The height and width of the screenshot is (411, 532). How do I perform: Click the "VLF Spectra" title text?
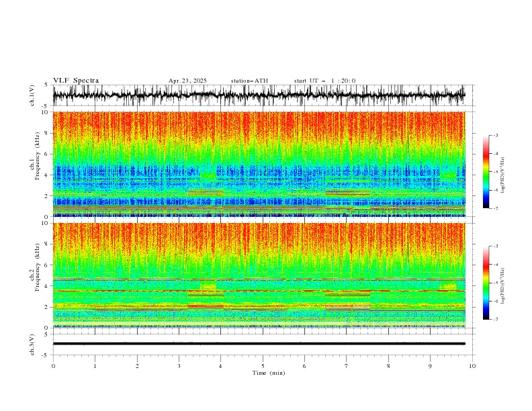[76, 81]
